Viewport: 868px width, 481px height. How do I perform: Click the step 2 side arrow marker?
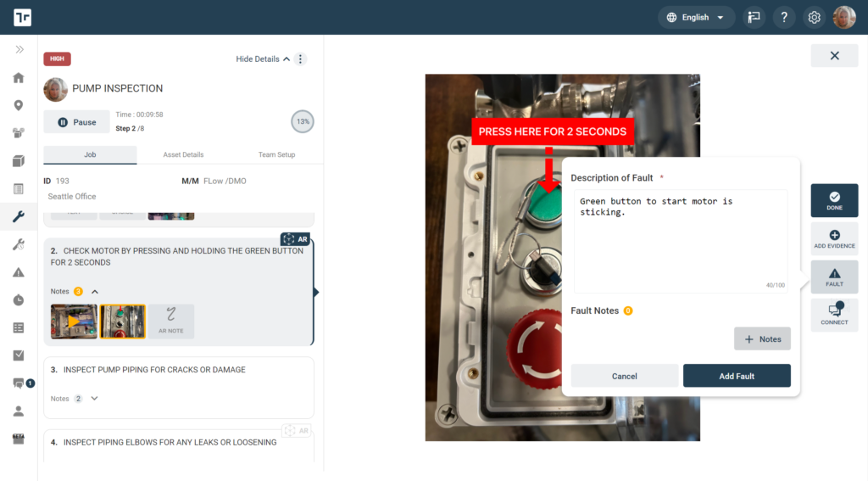pos(316,292)
